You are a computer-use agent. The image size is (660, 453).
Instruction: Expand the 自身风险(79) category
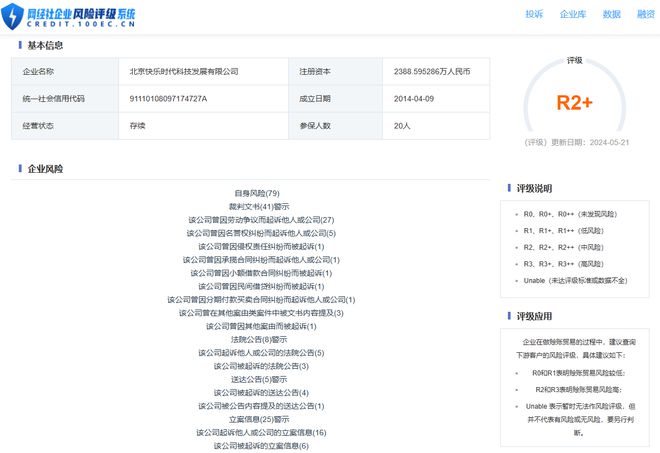[x=257, y=192]
